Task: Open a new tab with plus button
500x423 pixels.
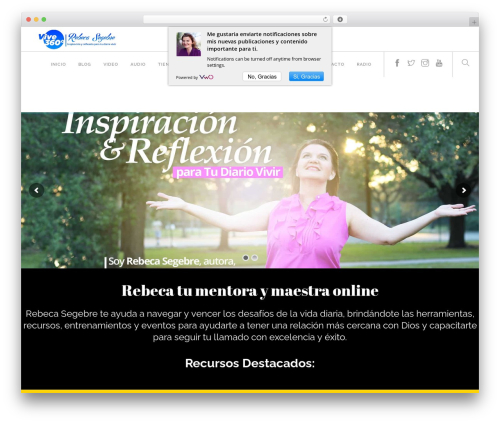Action: [474, 22]
